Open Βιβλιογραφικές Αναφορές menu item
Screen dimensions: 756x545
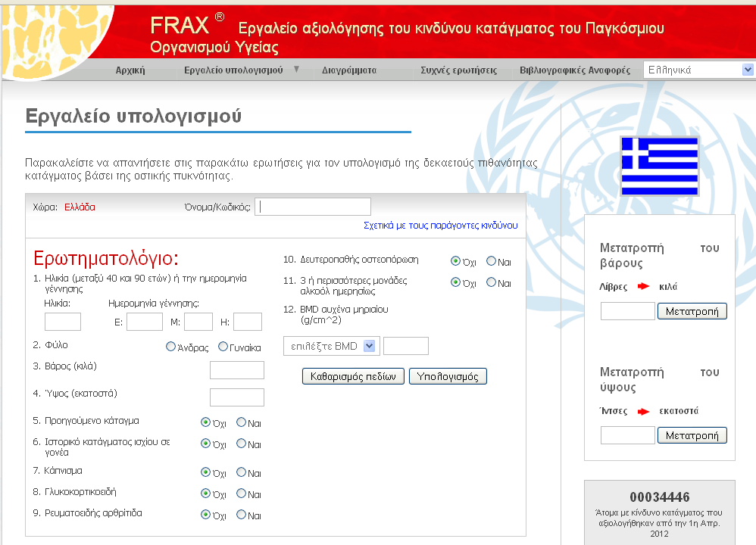point(575,70)
